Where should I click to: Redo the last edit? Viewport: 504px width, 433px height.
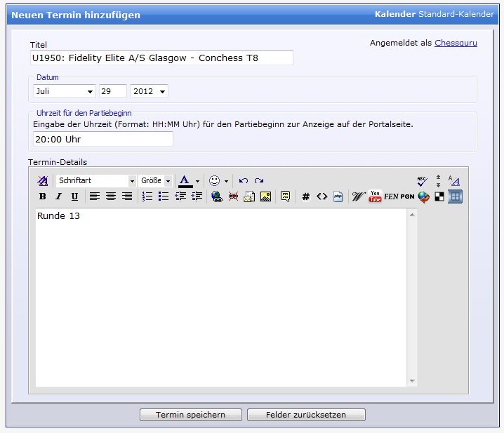(x=259, y=180)
